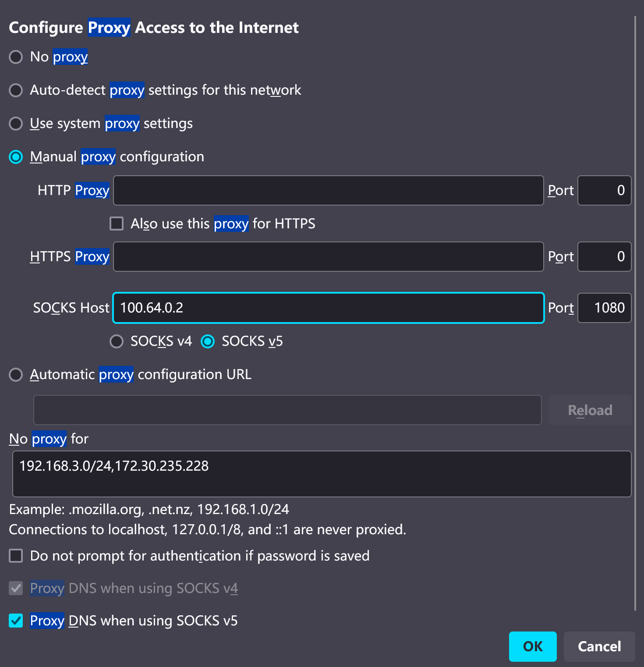
Task: Cancel the proxy configuration dialog
Action: click(x=599, y=646)
